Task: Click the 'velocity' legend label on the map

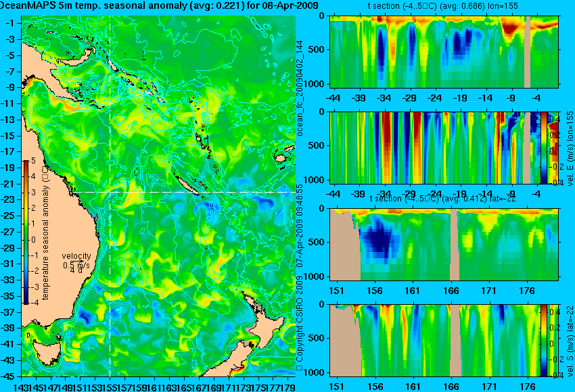Action: (x=76, y=256)
